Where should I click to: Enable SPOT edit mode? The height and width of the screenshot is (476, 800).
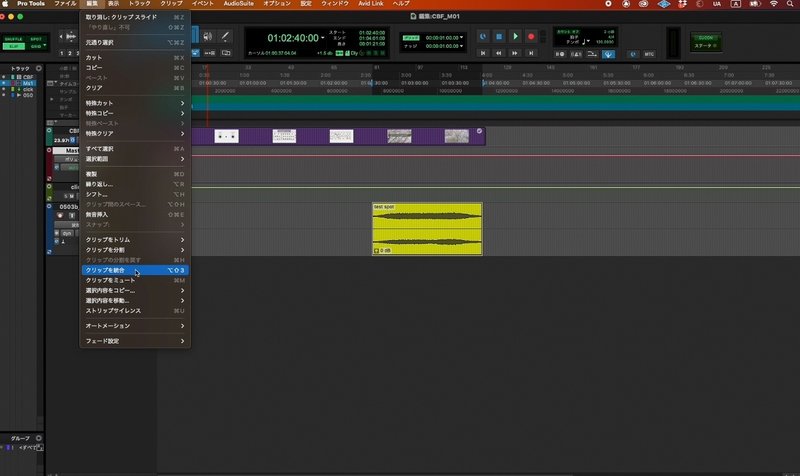[x=36, y=39]
